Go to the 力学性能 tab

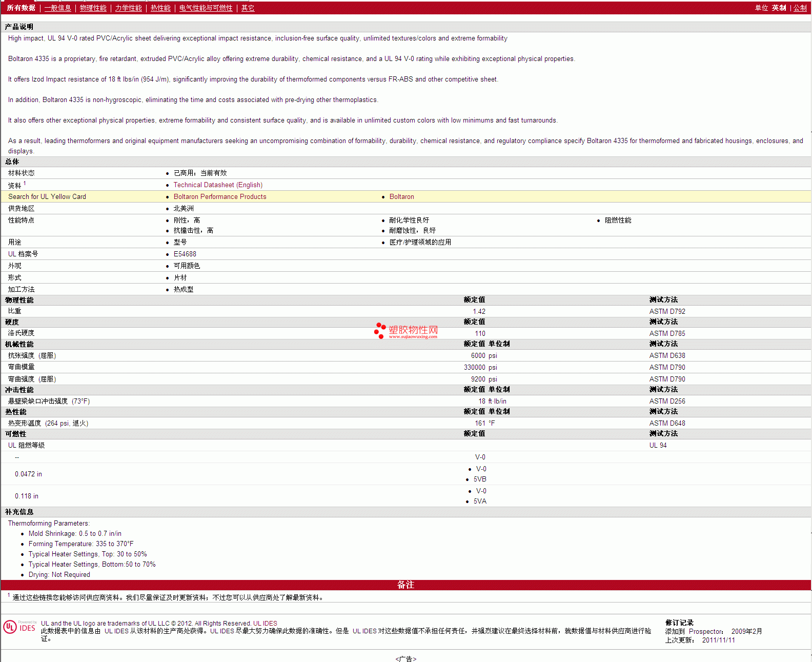coord(128,8)
